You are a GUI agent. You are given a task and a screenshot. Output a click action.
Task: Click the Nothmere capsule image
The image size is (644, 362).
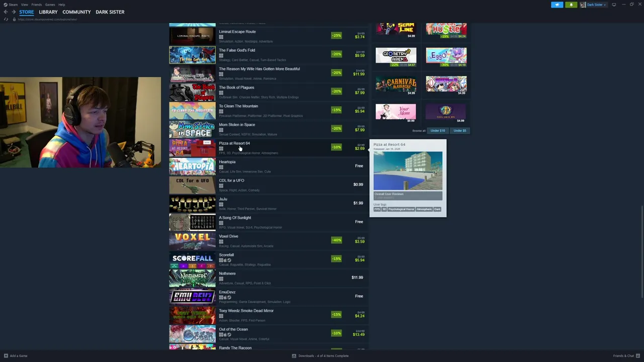pos(192,278)
